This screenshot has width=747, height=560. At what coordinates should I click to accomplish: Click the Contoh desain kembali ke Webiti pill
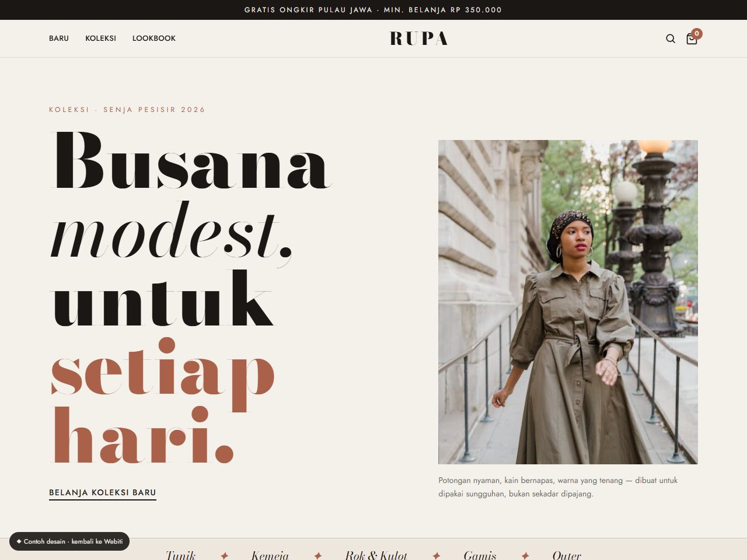point(69,541)
